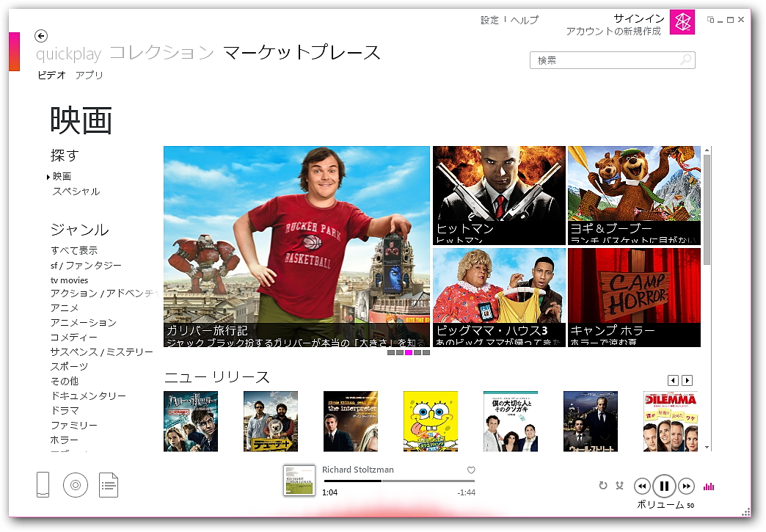The image size is (766, 532).
Task: Click サインイン sign in
Action: coord(639,18)
